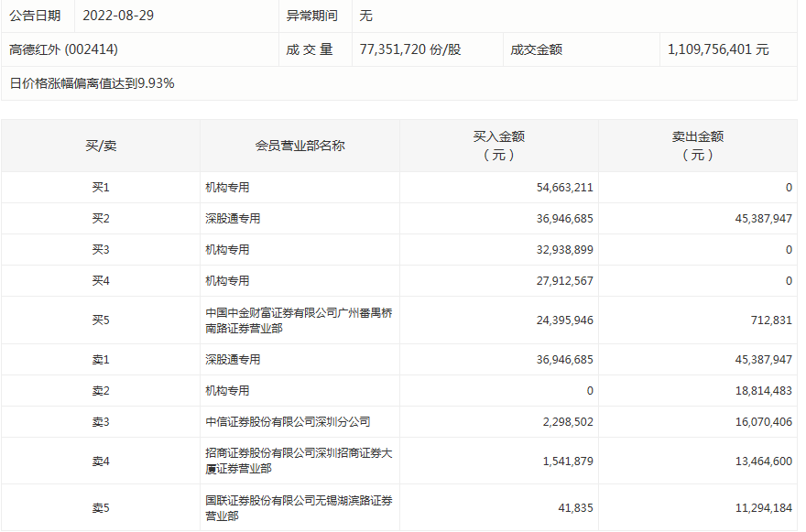Click the 卖出金额 column header

click(x=697, y=146)
